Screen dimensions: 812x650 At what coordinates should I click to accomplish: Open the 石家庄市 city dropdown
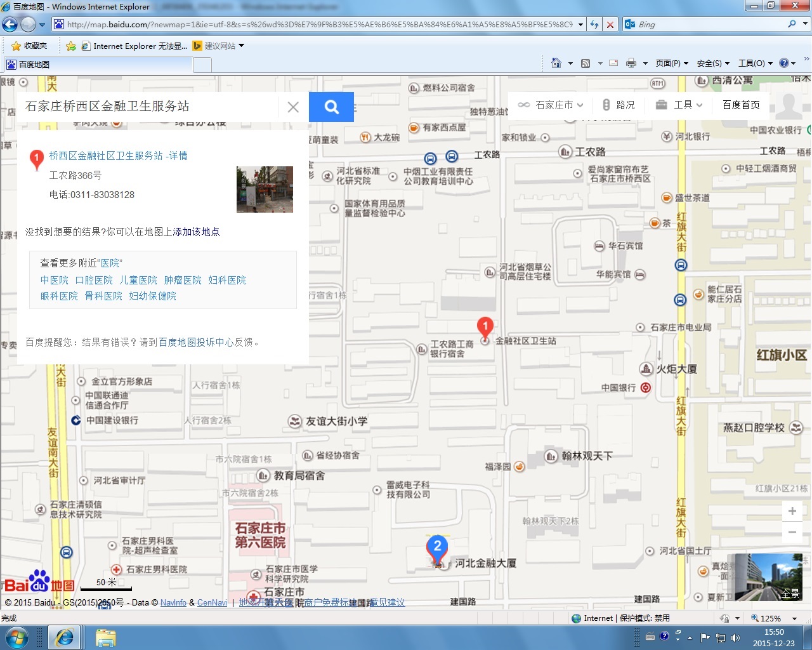click(x=551, y=105)
